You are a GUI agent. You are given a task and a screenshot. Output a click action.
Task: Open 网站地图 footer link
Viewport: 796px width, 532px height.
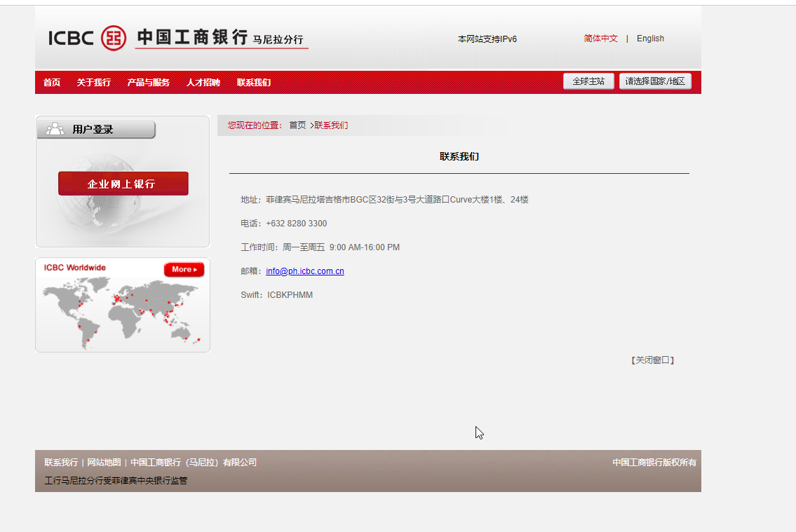click(x=104, y=463)
